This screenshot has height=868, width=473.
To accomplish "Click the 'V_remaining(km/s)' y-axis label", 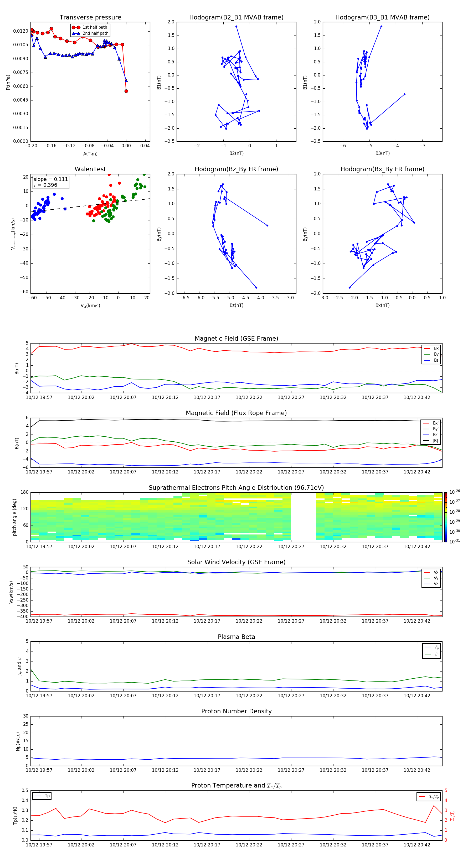I will pos(13,234).
